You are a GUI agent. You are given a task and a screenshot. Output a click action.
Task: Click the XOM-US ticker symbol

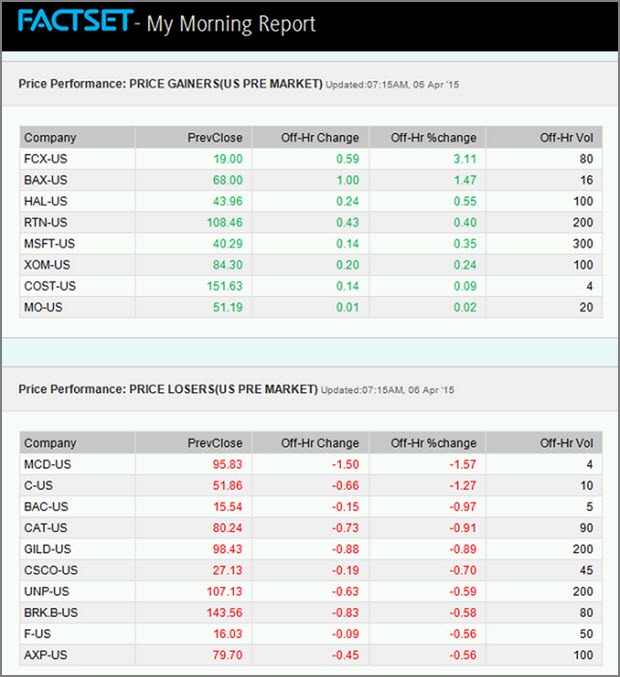44,264
